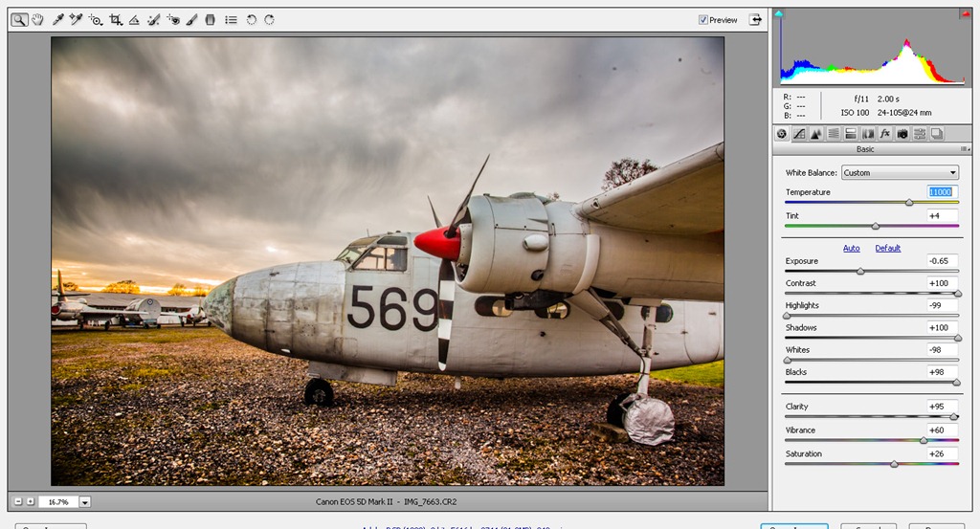Click the 16.7% zoom level field
980x529 pixels.
(58, 501)
